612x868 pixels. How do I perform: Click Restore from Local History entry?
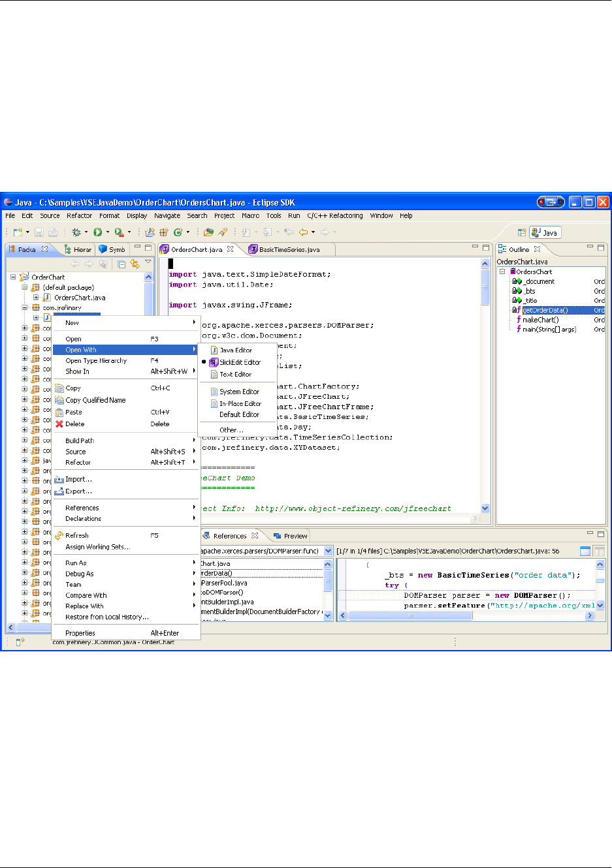tap(125, 617)
